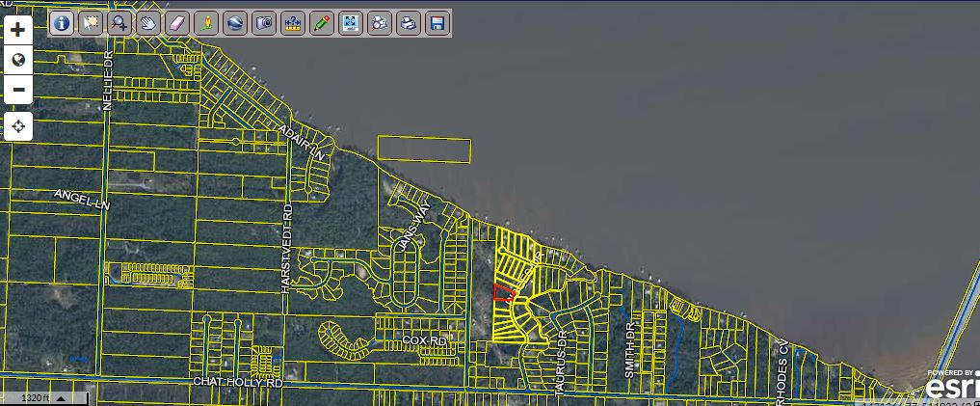Click the default extent globe button
Screen dimensions: 980x406
pos(18,60)
